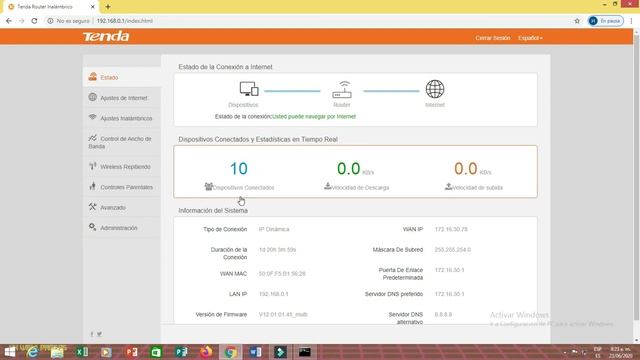Image resolution: width=640 pixels, height=360 pixels.
Task: Click the Máscara De Subred value
Action: click(453, 249)
